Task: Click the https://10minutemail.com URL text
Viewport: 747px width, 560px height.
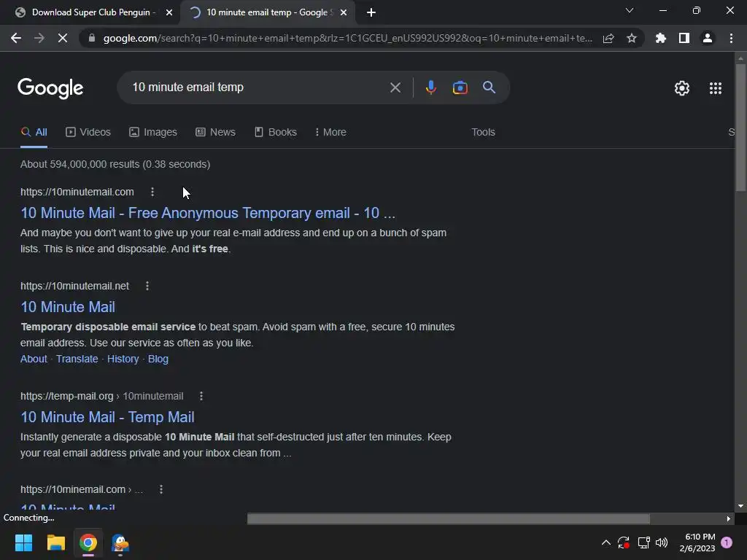Action: (x=77, y=192)
